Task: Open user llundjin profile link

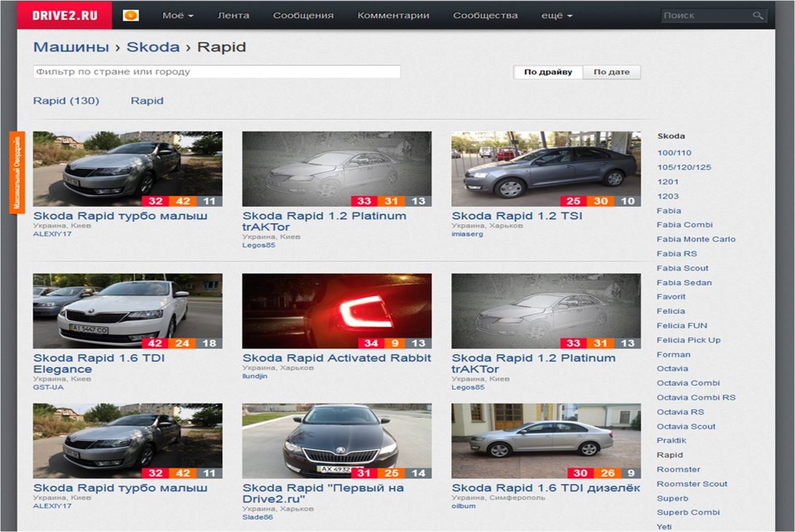Action: point(254,376)
